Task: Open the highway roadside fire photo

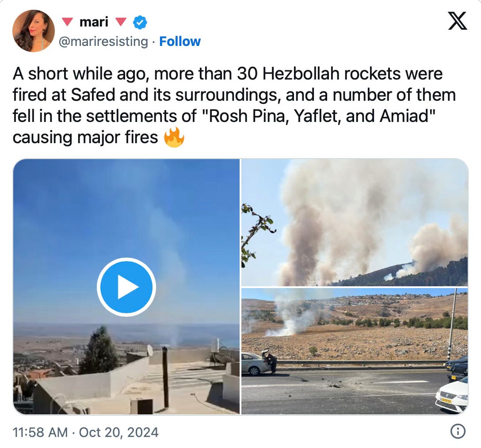Action: [x=355, y=351]
